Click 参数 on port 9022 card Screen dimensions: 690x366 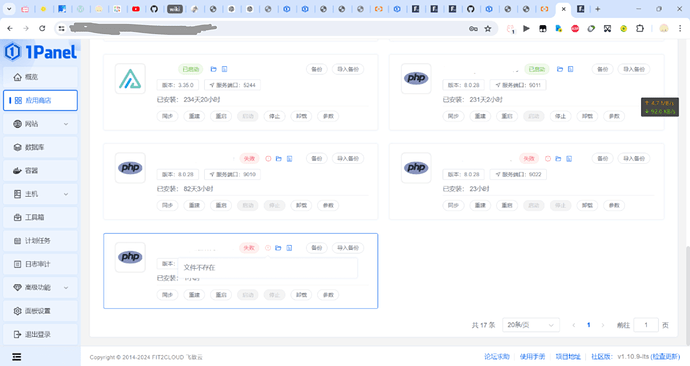tap(614, 205)
